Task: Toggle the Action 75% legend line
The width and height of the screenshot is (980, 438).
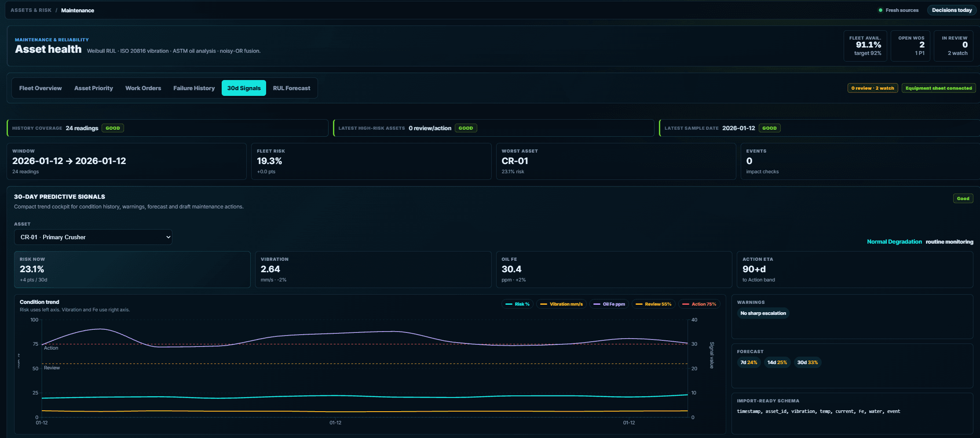Action: 699,304
